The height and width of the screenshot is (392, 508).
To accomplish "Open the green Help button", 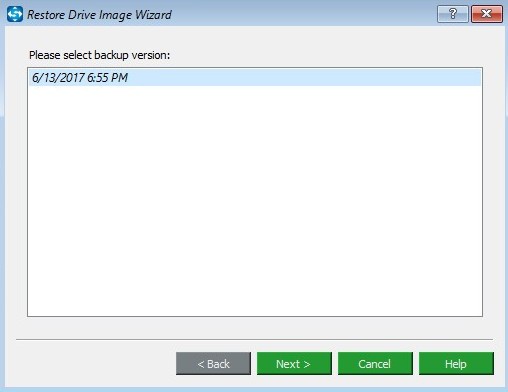I will pos(456,364).
